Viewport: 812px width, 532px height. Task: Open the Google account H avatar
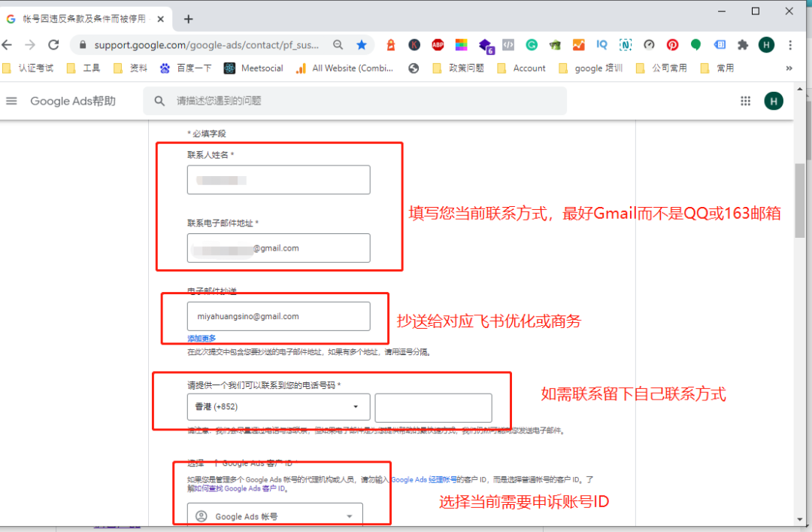(774, 101)
